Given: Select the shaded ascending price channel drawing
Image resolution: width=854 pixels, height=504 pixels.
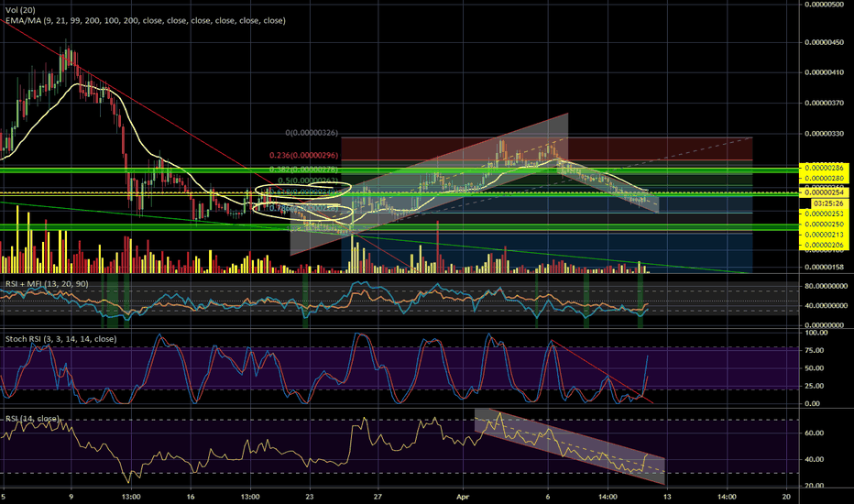Looking at the screenshot, I should 429,184.
